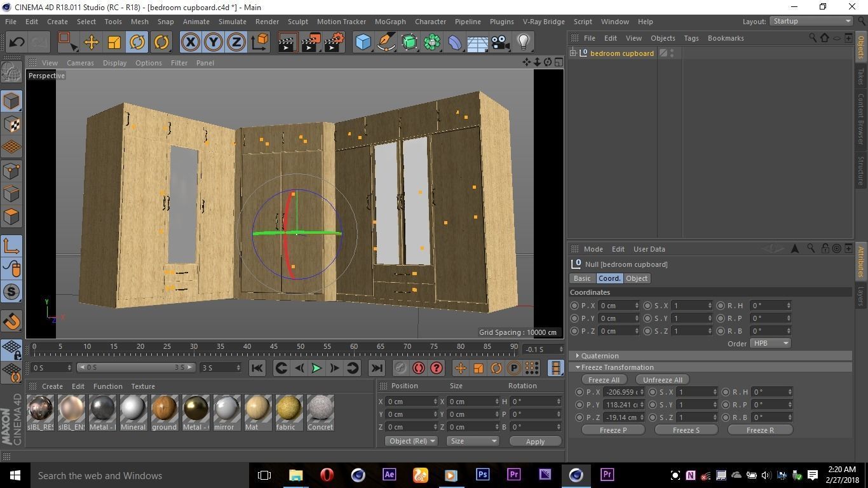This screenshot has height=488, width=868.
Task: Go to start of animation
Action: coord(257,368)
